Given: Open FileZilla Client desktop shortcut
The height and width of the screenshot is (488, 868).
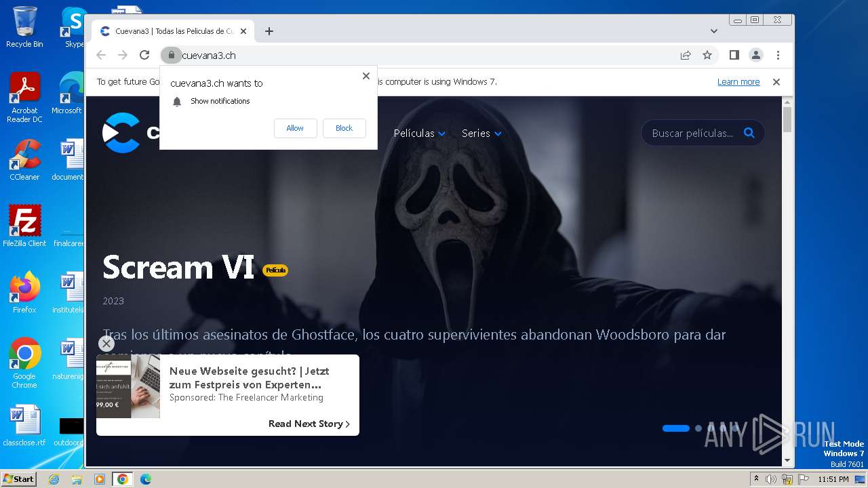Looking at the screenshot, I should pos(24,226).
